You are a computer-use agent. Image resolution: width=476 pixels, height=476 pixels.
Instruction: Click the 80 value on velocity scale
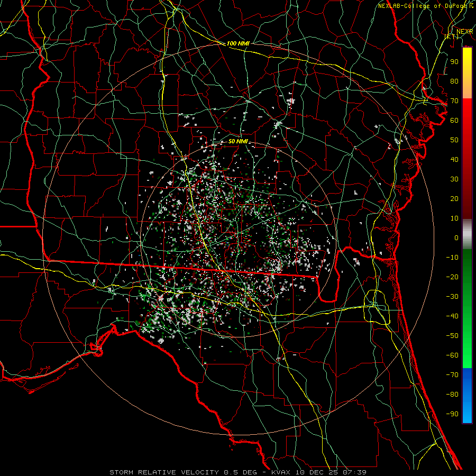(454, 81)
